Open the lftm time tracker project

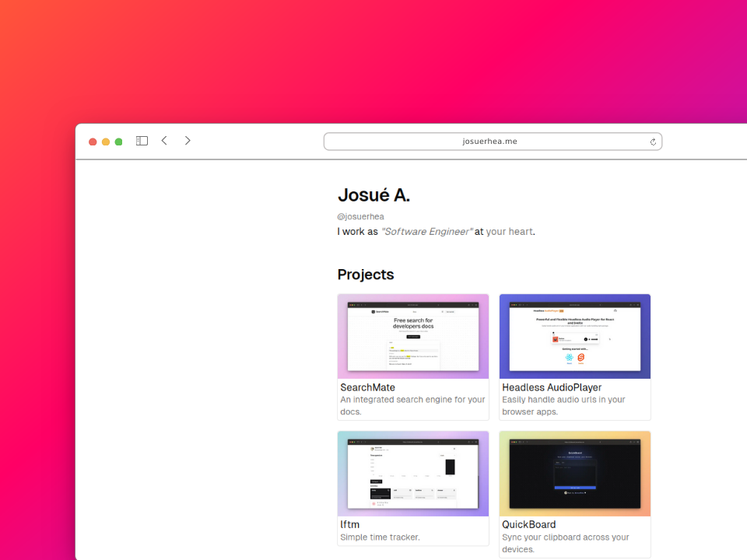pyautogui.click(x=413, y=473)
